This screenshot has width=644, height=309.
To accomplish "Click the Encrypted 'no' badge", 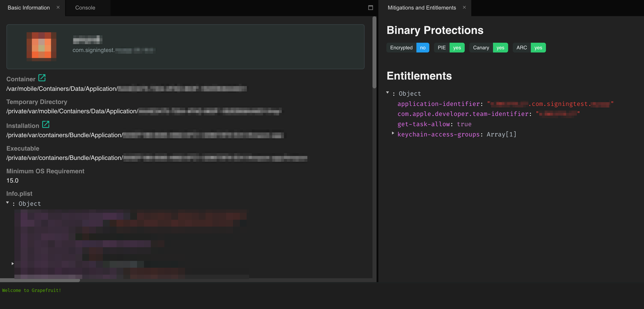I will tap(423, 48).
